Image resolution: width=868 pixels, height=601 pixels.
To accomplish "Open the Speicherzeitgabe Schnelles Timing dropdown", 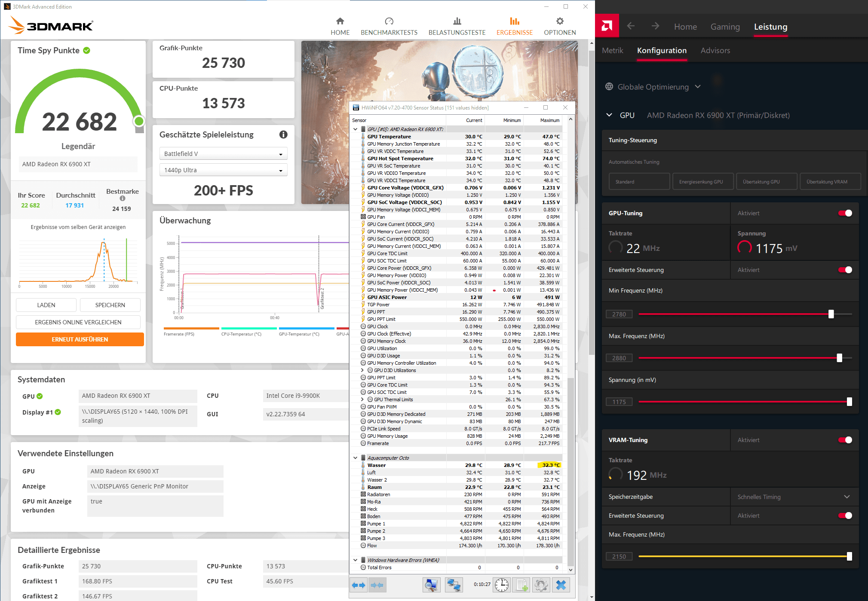I will 794,497.
